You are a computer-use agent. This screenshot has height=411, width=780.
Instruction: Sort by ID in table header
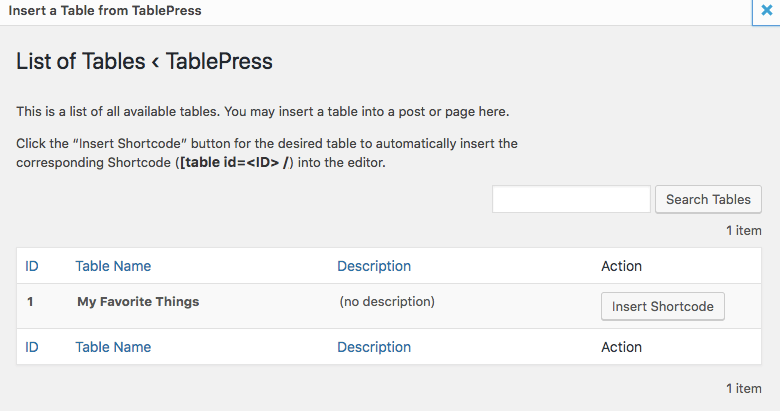tap(32, 266)
